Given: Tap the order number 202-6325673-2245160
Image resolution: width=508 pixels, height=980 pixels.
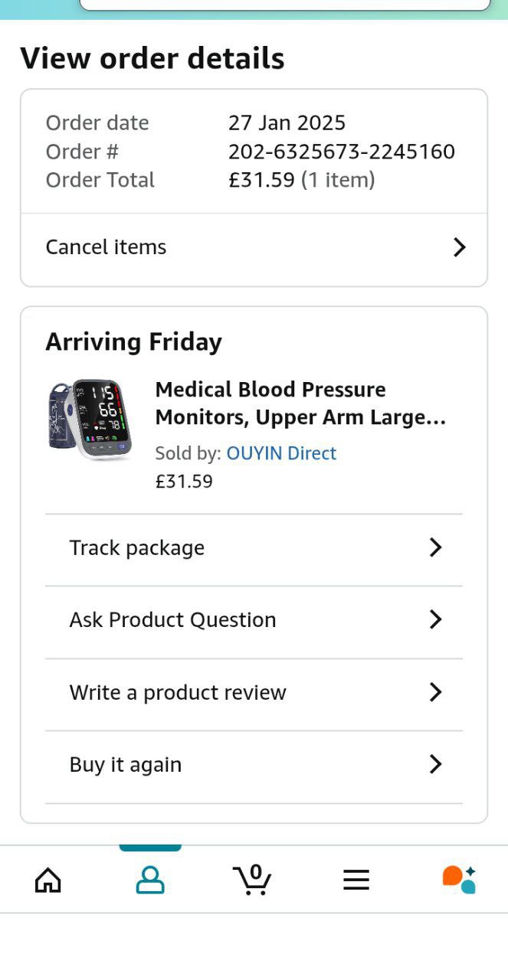Looking at the screenshot, I should click(342, 152).
